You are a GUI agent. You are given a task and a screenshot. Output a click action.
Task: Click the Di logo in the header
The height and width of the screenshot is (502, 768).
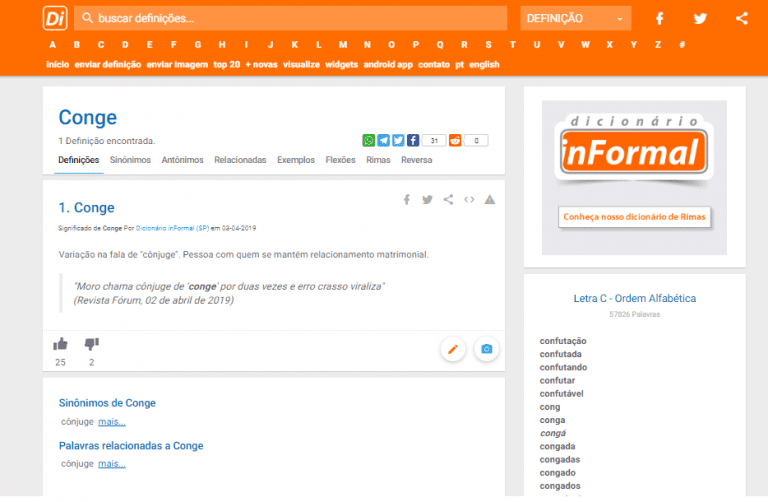click(56, 18)
